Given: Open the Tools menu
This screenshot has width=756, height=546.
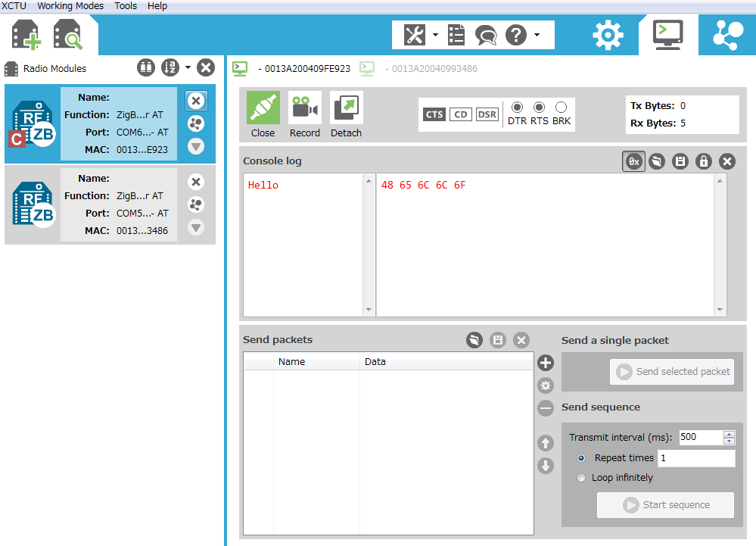Looking at the screenshot, I should pyautogui.click(x=126, y=6).
